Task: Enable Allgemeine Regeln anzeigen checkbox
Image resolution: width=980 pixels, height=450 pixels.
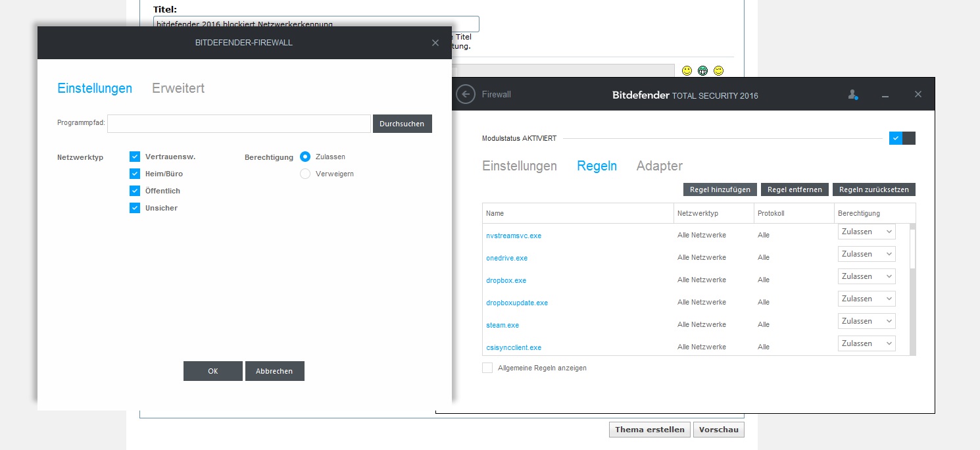Action: 487,368
